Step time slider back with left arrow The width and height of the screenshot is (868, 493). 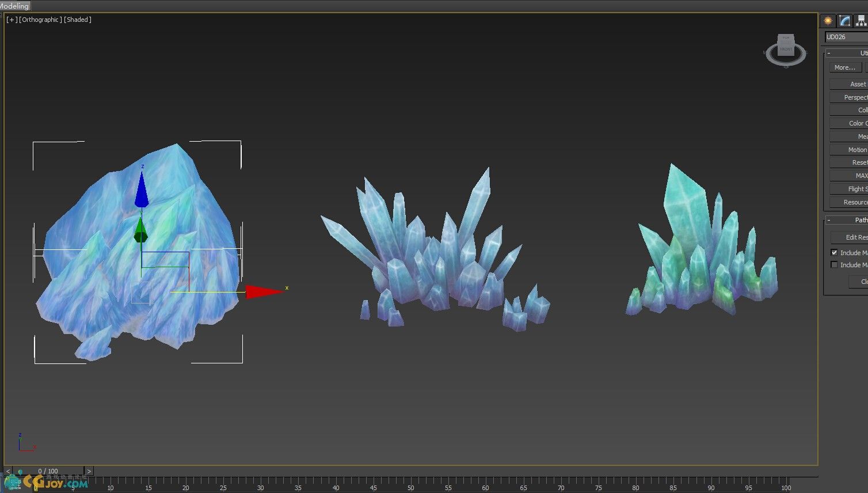(8, 471)
